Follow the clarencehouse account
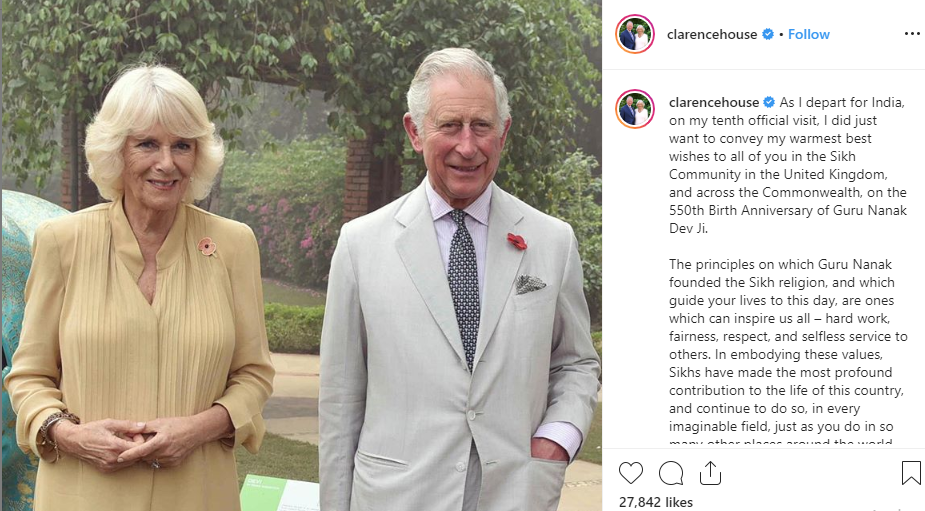Image resolution: width=925 pixels, height=511 pixels. point(808,34)
